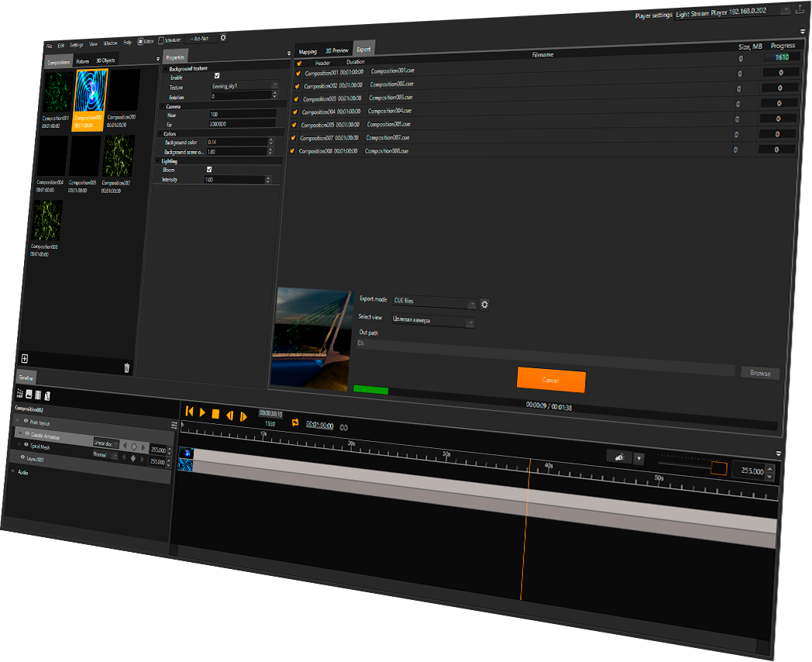Toggle the export list header select-all checkbox

pos(299,64)
